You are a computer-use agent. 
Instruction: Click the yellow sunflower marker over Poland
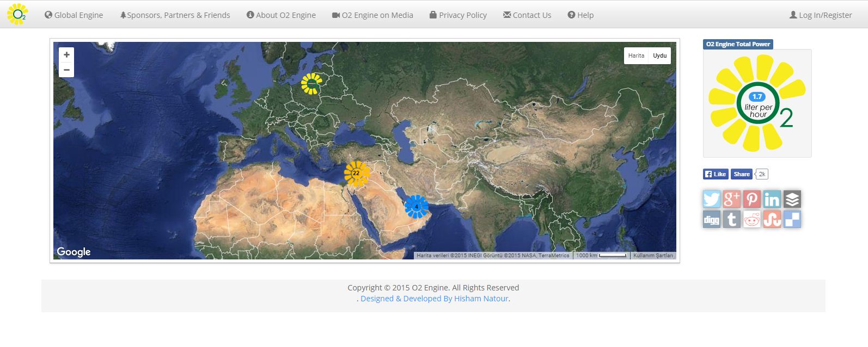pyautogui.click(x=312, y=84)
